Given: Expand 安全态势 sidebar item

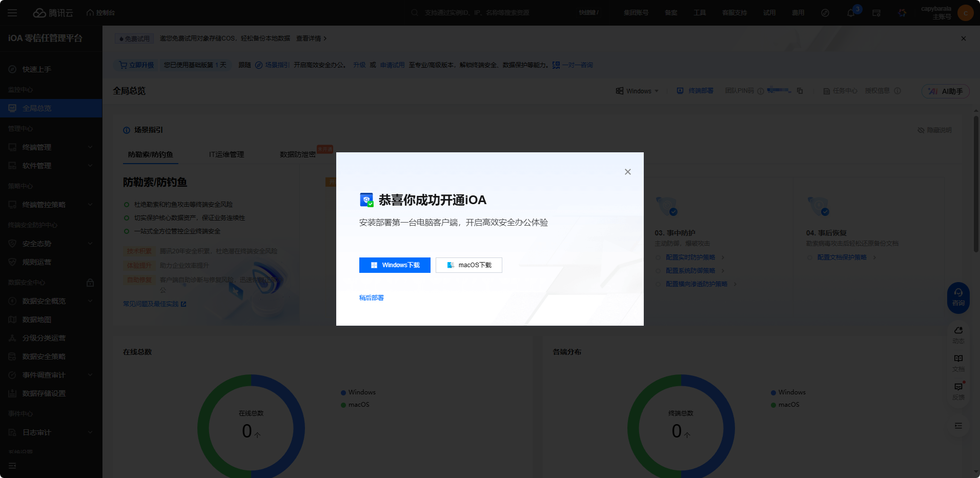Looking at the screenshot, I should pyautogui.click(x=51, y=244).
